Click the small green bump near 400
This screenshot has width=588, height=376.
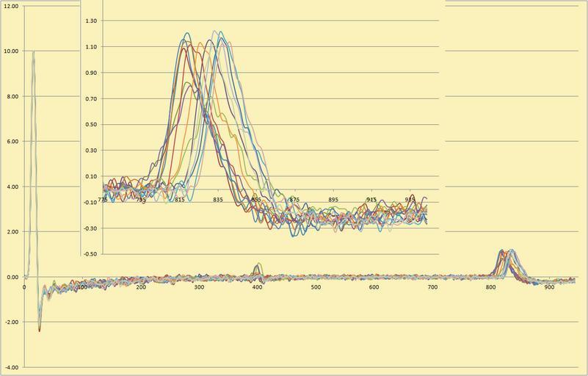click(257, 267)
